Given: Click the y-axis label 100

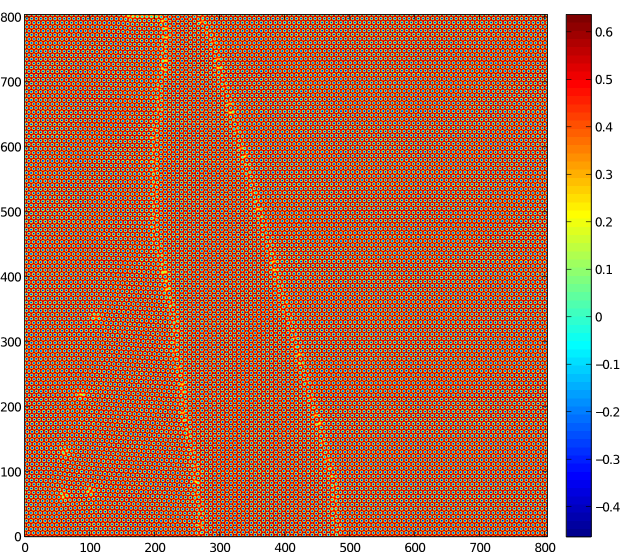Looking at the screenshot, I should (x=11, y=472).
